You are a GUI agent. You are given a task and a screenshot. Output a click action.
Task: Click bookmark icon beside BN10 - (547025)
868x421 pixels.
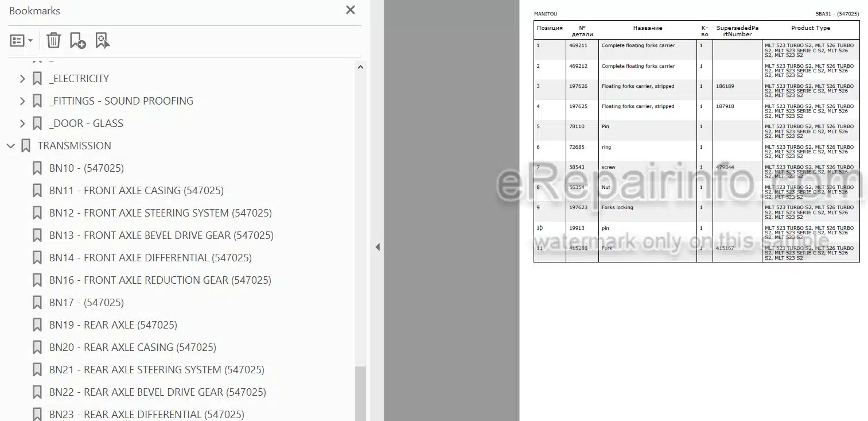pyautogui.click(x=37, y=168)
